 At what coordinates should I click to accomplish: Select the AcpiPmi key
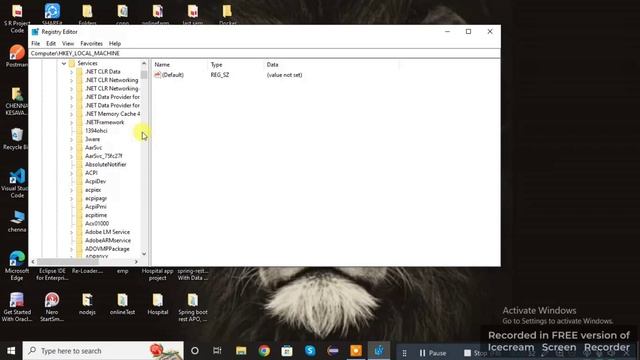96,207
